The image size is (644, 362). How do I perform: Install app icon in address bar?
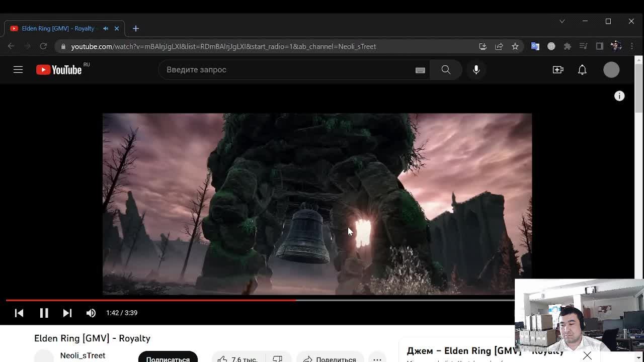(x=482, y=46)
